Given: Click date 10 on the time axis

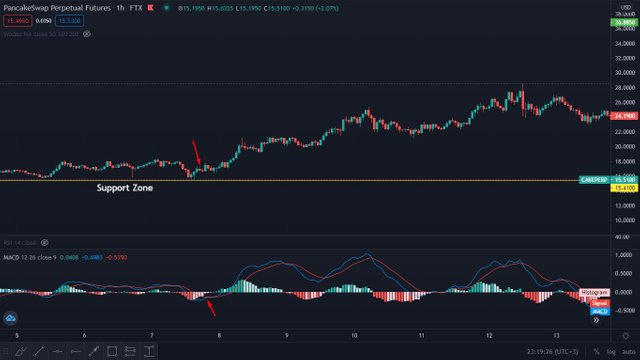Looking at the screenshot, I should click(354, 336).
